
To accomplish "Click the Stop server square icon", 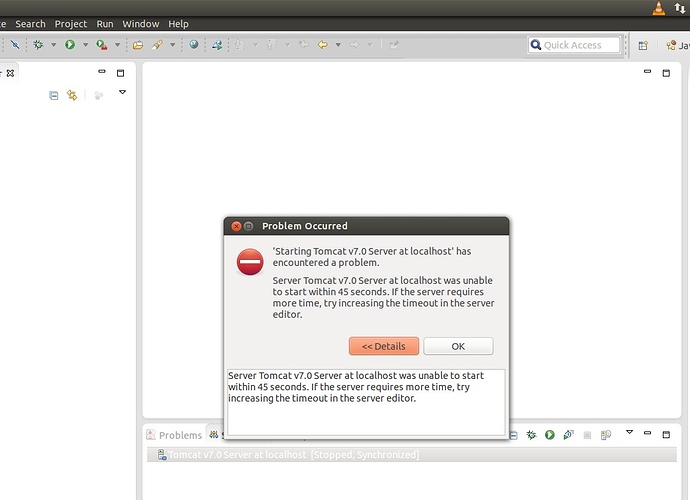I will [587, 435].
